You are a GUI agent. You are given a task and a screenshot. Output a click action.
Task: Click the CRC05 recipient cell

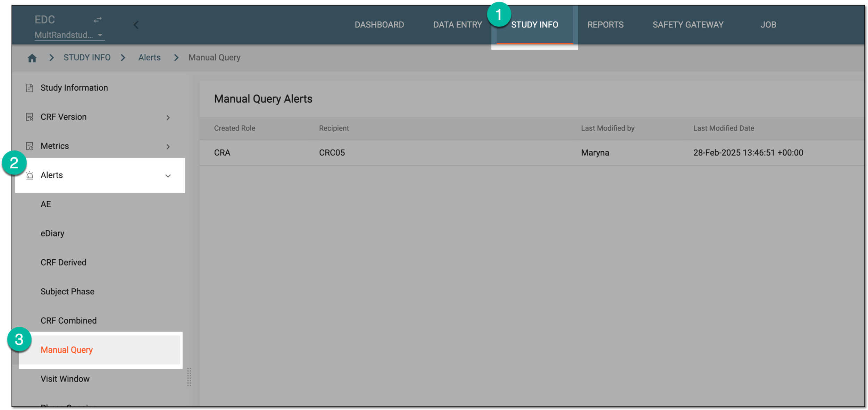(x=332, y=153)
